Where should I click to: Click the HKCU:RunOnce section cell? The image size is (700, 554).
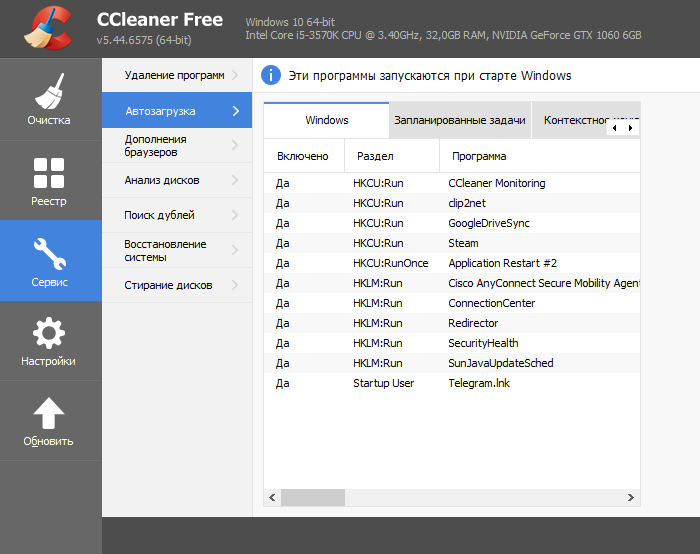coord(391,263)
